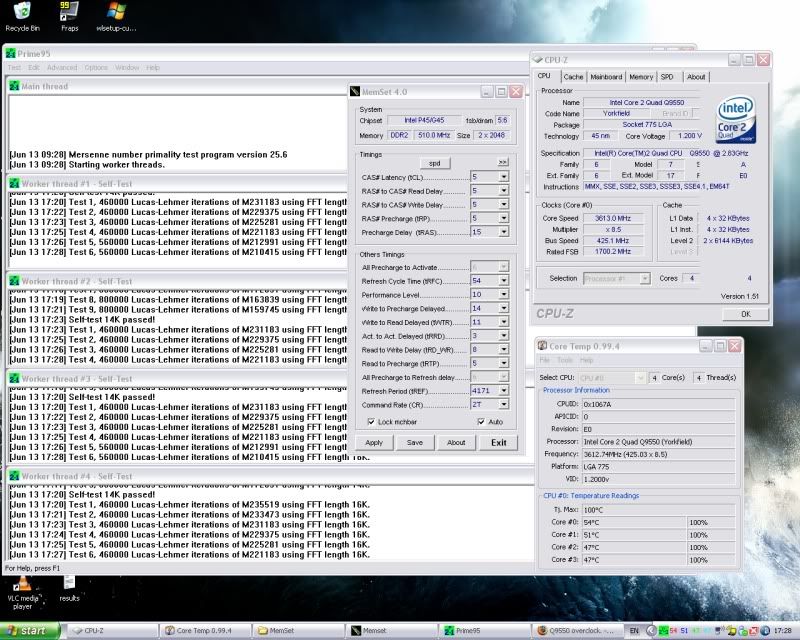Click the Core Temp title bar icon
Image resolution: width=800 pixels, height=640 pixels.
(542, 346)
